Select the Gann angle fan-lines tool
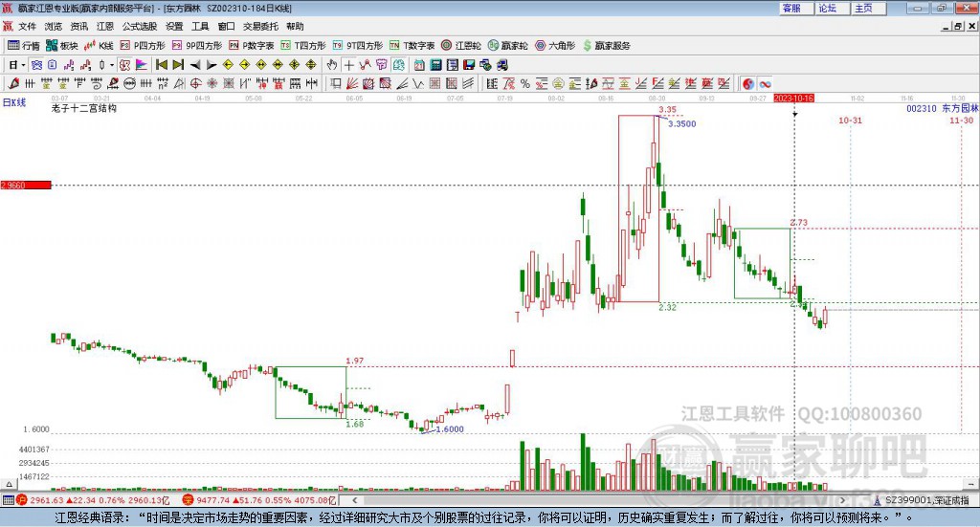The width and height of the screenshot is (980, 527). coord(352,83)
